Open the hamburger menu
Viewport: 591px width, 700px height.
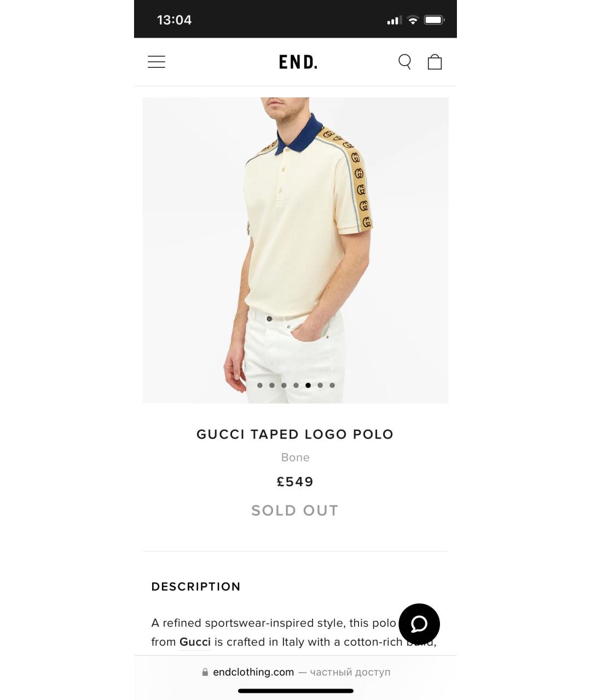click(157, 62)
